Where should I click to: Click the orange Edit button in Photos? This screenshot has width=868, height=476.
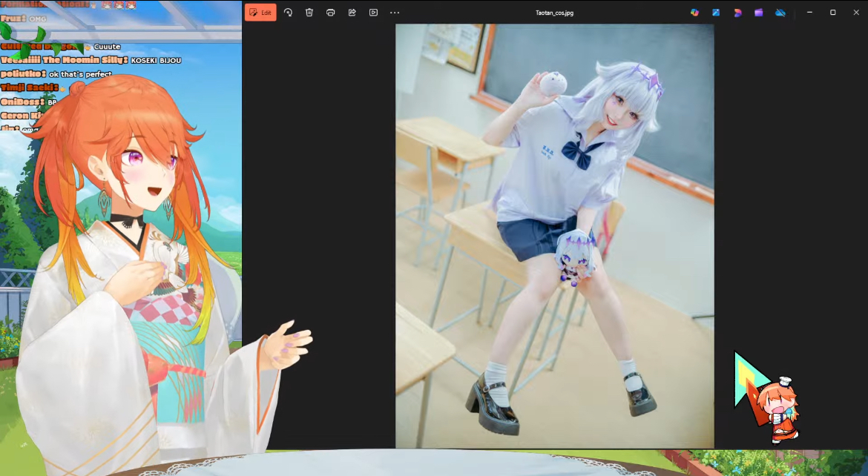coord(260,12)
